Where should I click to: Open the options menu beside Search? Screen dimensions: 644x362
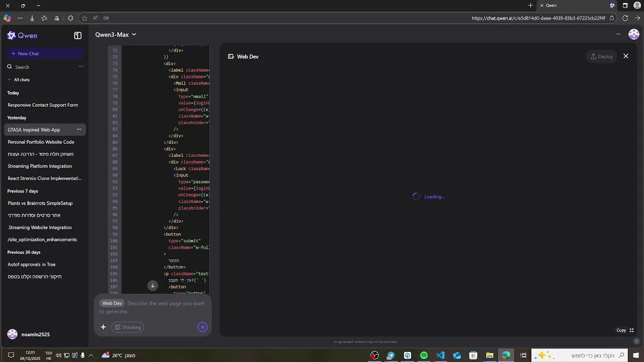(81, 66)
